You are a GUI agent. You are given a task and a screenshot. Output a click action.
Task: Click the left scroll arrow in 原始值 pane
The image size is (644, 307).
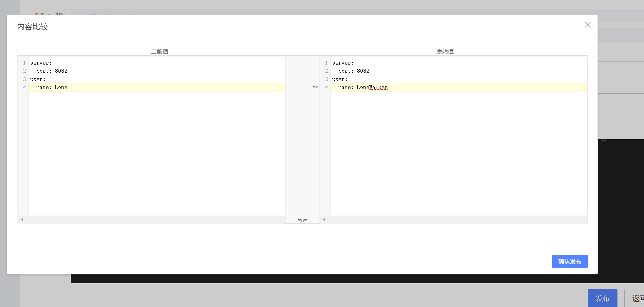(x=324, y=220)
